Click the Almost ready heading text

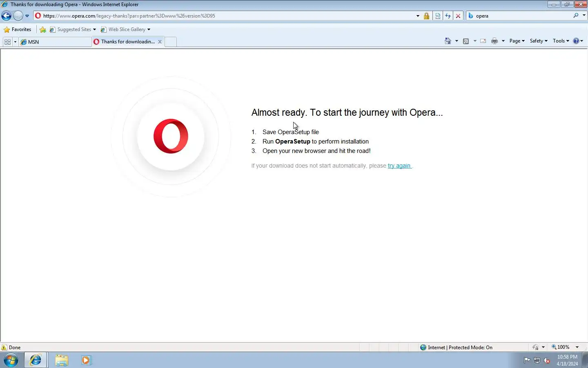(x=347, y=112)
